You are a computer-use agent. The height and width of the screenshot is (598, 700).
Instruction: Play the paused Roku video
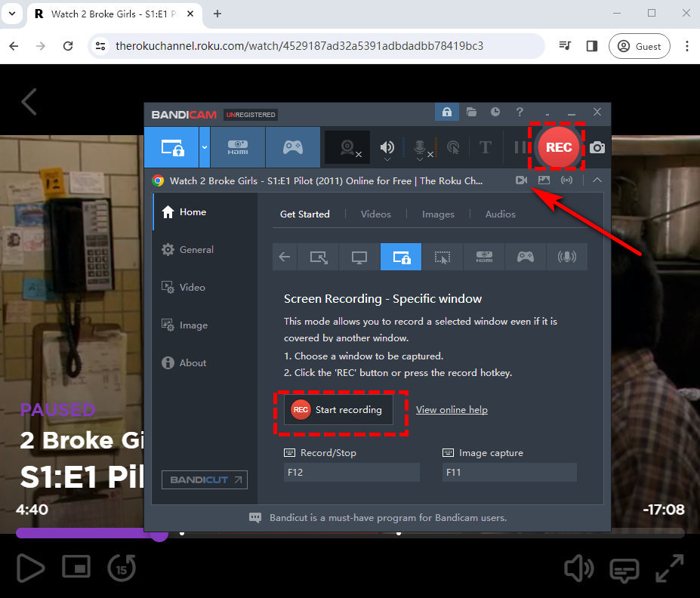(x=30, y=568)
